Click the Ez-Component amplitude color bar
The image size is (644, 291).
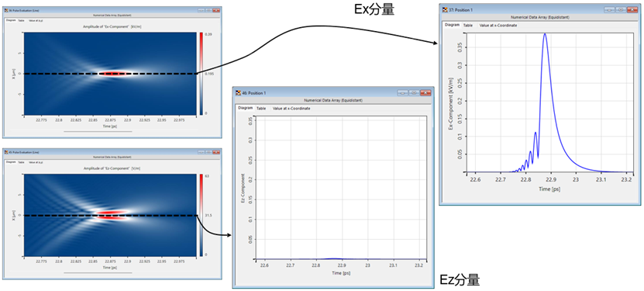pyautogui.click(x=201, y=216)
